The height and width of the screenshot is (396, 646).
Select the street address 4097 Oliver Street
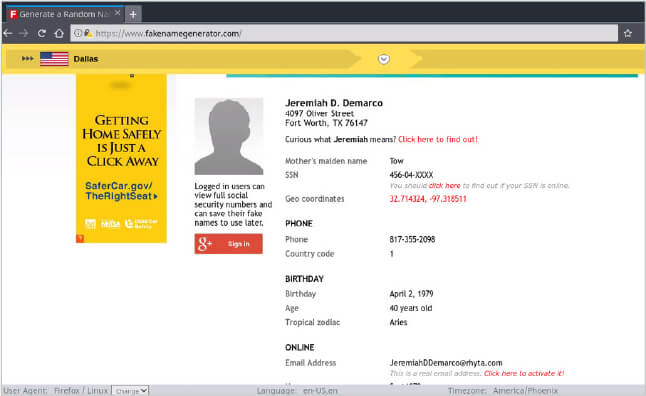(319, 113)
